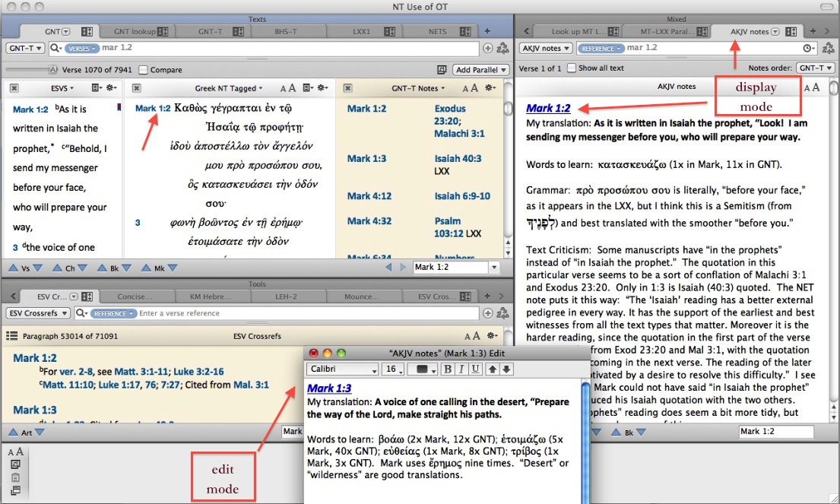Toggle underline in the notes edit window
Image resolution: width=840 pixels, height=504 pixels.
pyautogui.click(x=474, y=369)
